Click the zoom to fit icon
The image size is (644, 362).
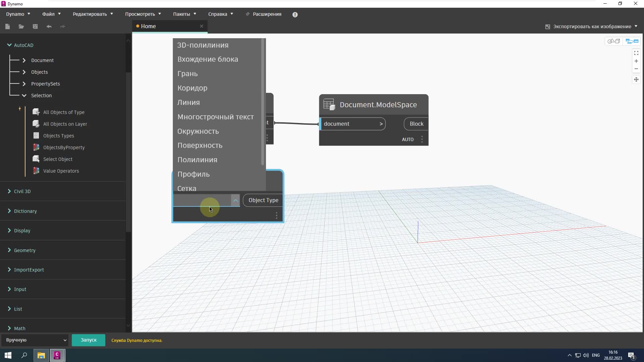point(636,53)
